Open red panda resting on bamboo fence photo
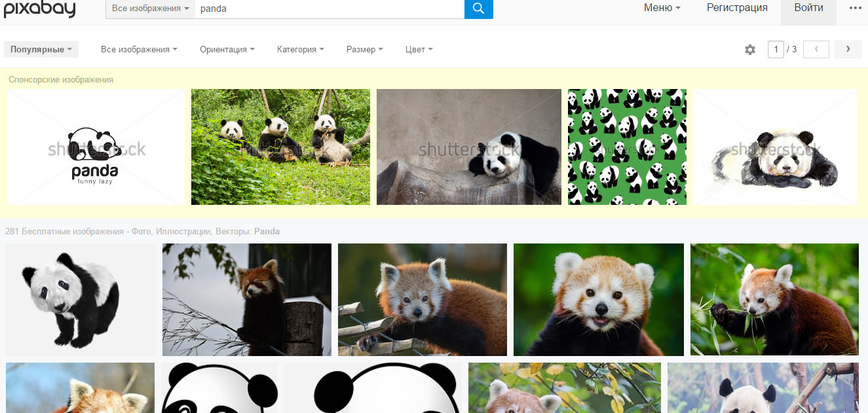The image size is (868, 413). pyautogui.click(x=423, y=300)
